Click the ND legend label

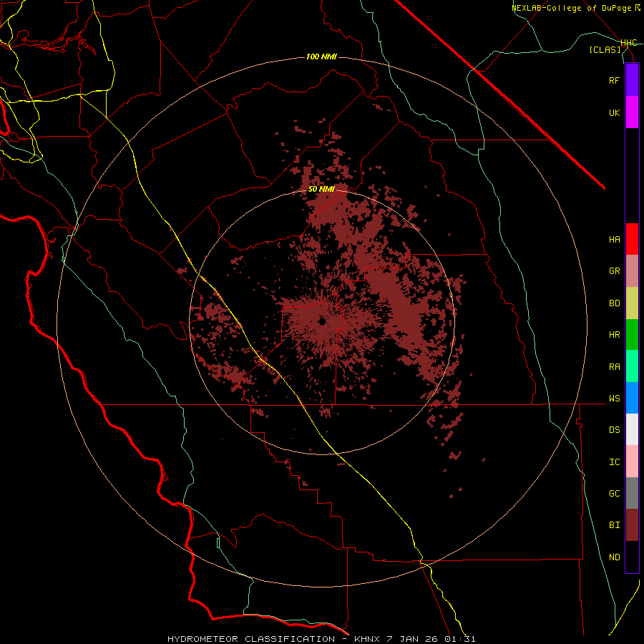click(614, 557)
